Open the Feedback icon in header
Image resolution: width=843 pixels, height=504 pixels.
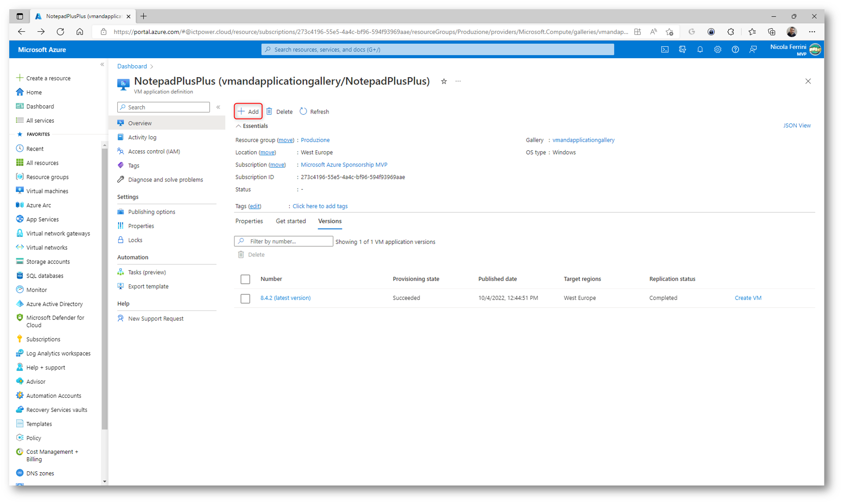[x=753, y=50]
